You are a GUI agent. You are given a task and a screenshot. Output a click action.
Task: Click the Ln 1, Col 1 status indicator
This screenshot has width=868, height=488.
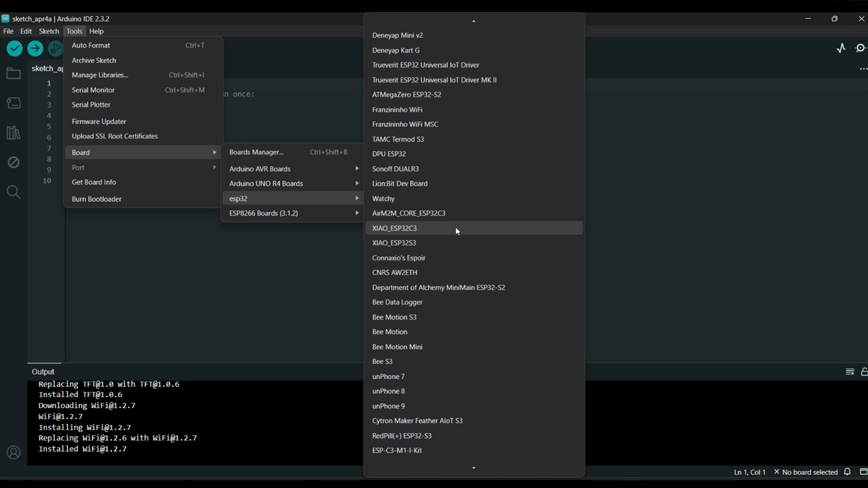pos(749,472)
